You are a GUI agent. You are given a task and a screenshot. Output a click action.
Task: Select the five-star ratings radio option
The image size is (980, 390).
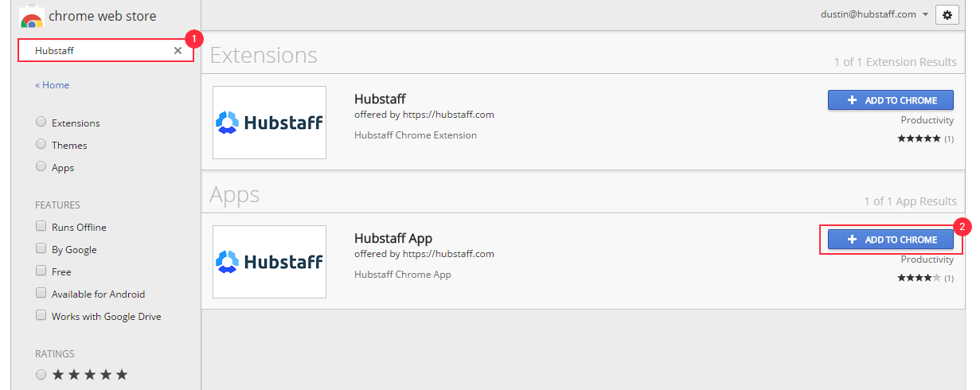(x=41, y=374)
